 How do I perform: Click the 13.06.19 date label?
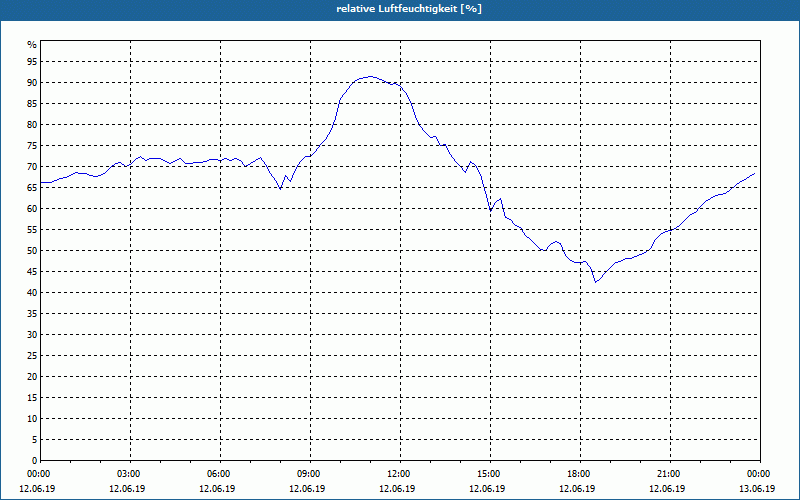[x=757, y=489]
